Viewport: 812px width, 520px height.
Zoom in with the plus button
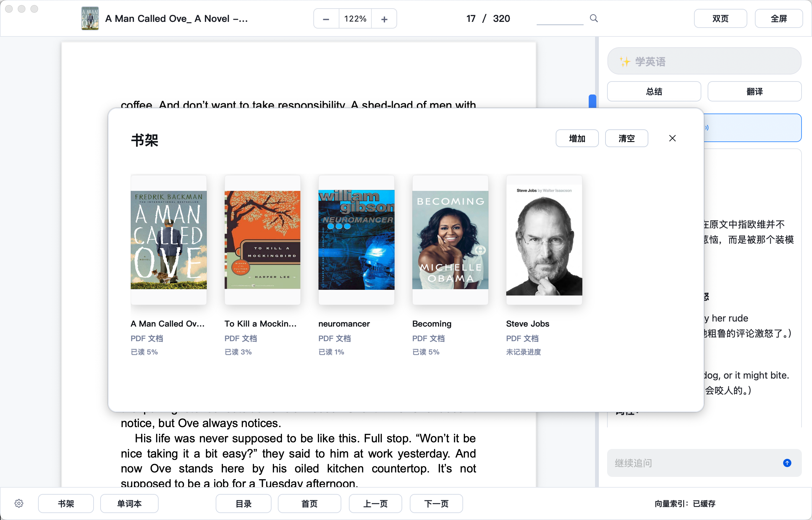384,19
